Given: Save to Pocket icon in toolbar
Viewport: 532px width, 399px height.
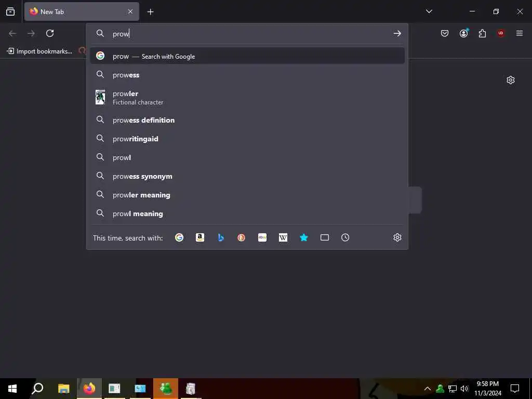Looking at the screenshot, I should click(445, 33).
